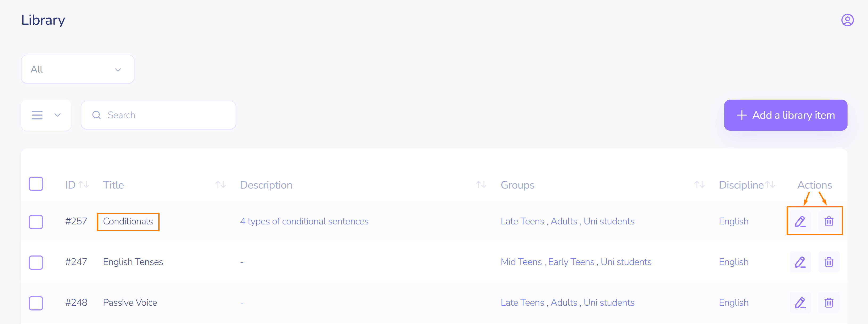Tick the checkbox for item #247
The height and width of the screenshot is (324, 868).
[x=36, y=262]
